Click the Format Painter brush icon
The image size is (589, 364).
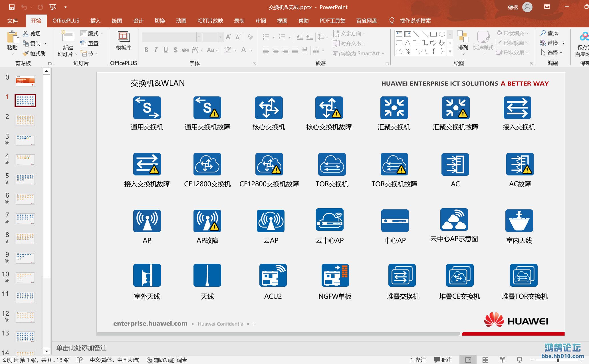[x=26, y=53]
